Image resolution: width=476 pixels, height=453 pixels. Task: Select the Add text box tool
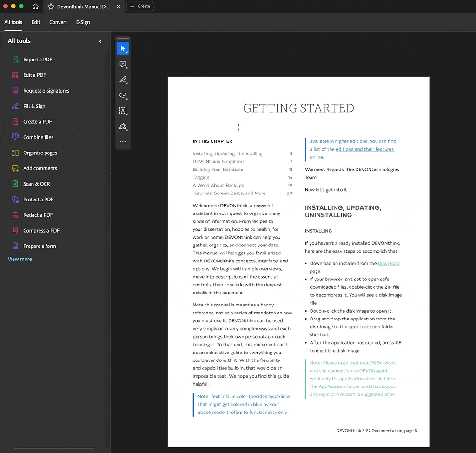pos(123,111)
